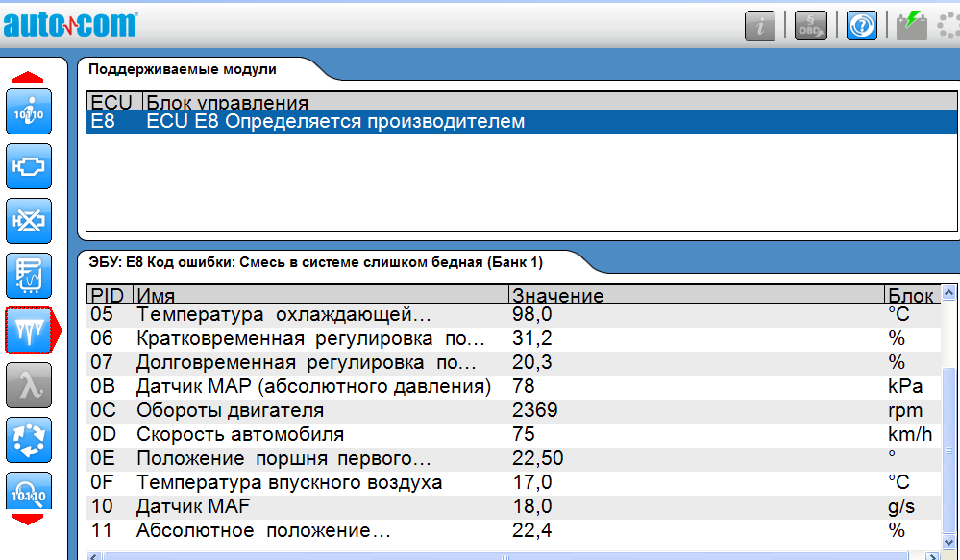Open the OBD legislation icon

coord(810,26)
